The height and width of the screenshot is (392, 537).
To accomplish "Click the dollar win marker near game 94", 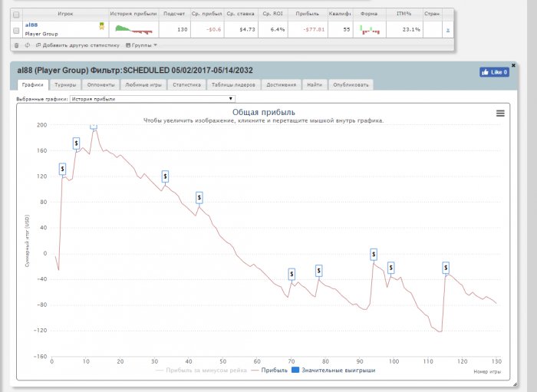I will (x=374, y=254).
